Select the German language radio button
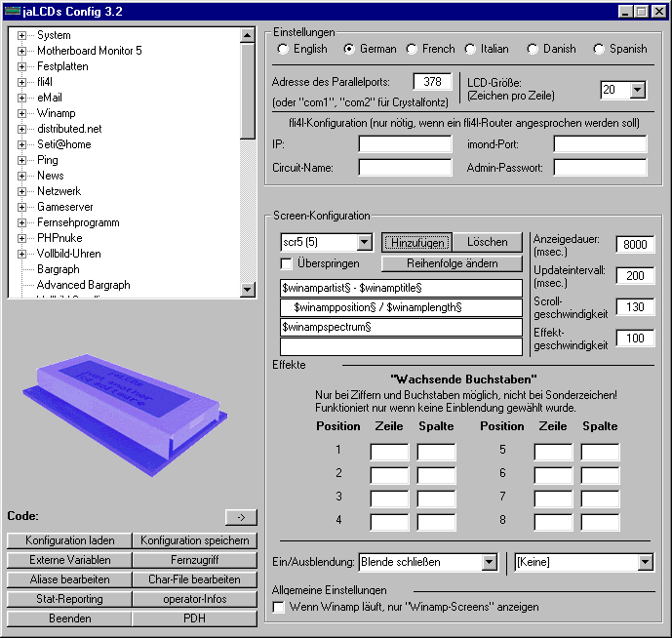This screenshot has height=638, width=672. pos(349,49)
